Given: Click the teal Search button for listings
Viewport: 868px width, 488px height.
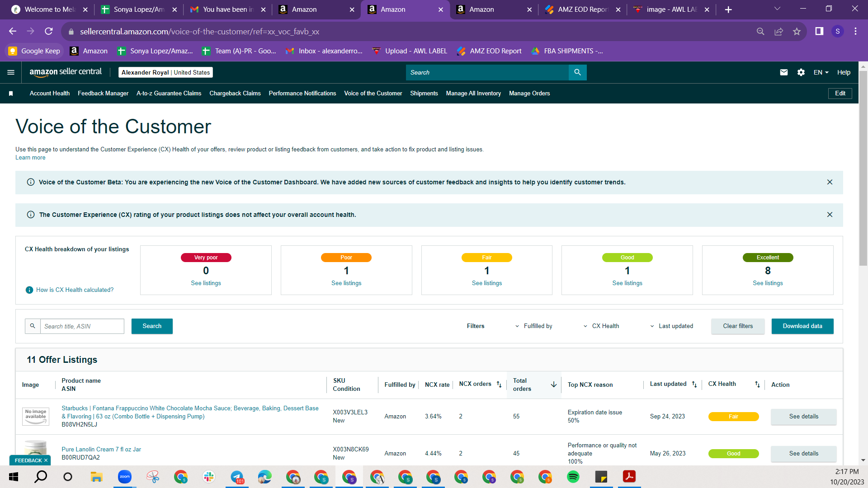Looking at the screenshot, I should pyautogui.click(x=152, y=326).
